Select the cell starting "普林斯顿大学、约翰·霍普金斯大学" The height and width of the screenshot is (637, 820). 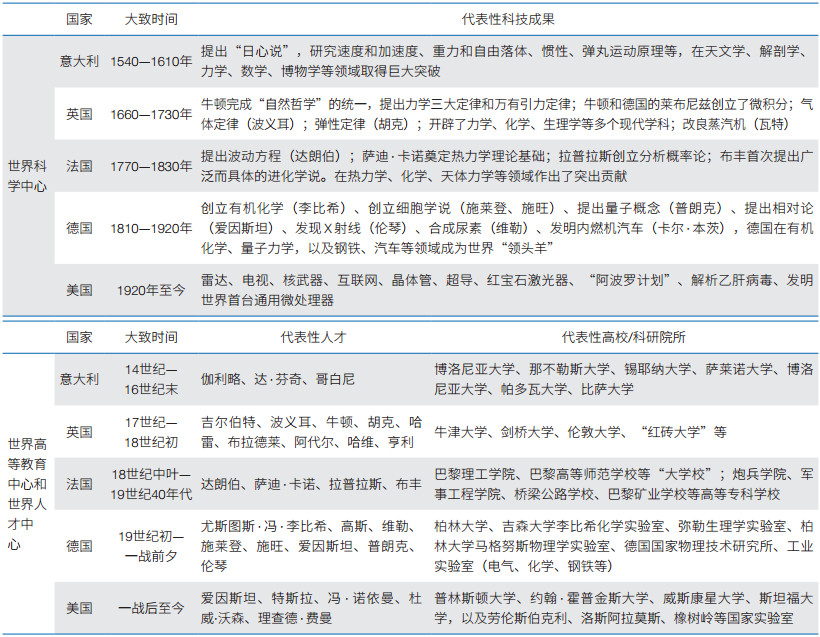[x=623, y=608]
